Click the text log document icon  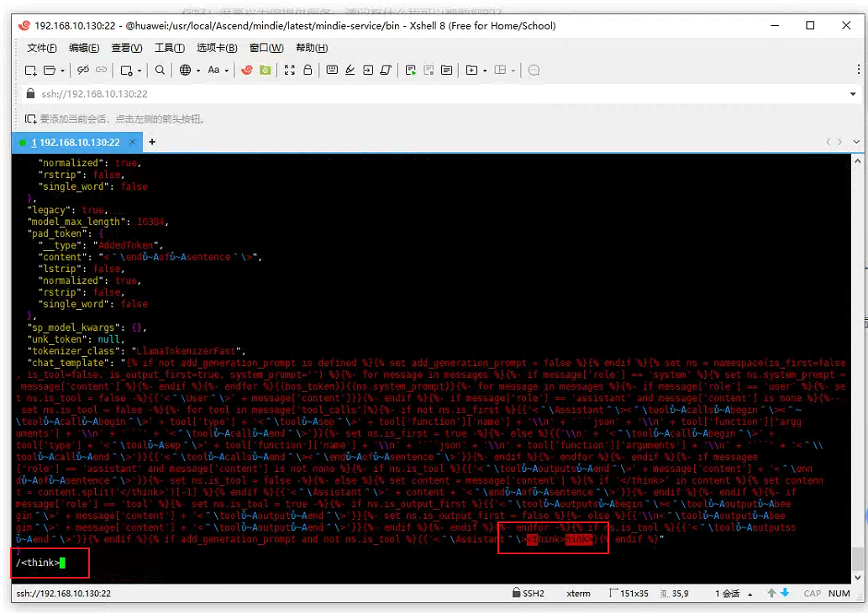pos(447,70)
